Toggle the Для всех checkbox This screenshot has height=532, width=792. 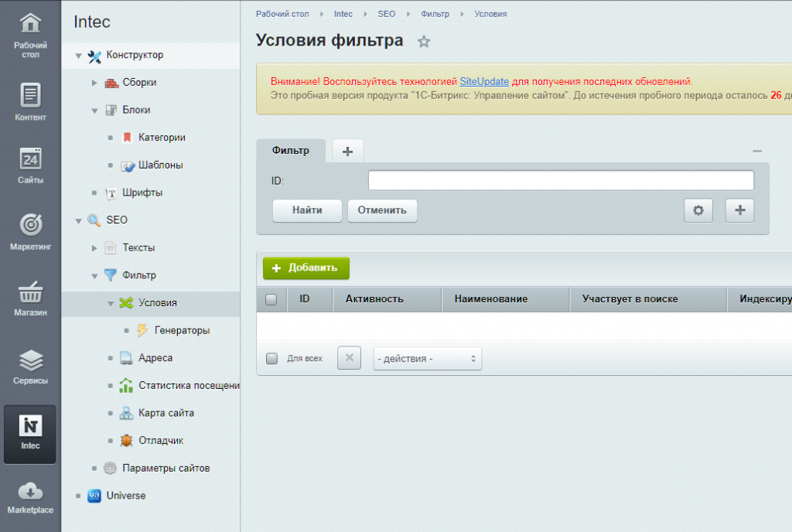pyautogui.click(x=271, y=358)
